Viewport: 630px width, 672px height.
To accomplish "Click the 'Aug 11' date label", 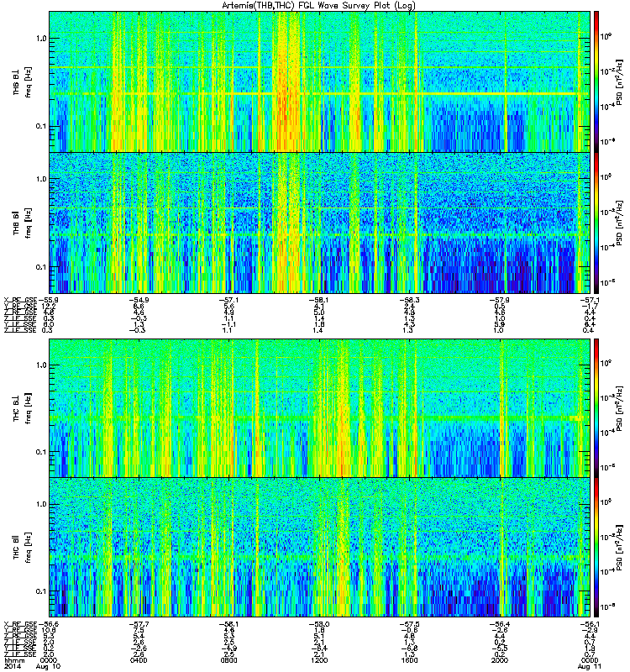I will tap(590, 667).
